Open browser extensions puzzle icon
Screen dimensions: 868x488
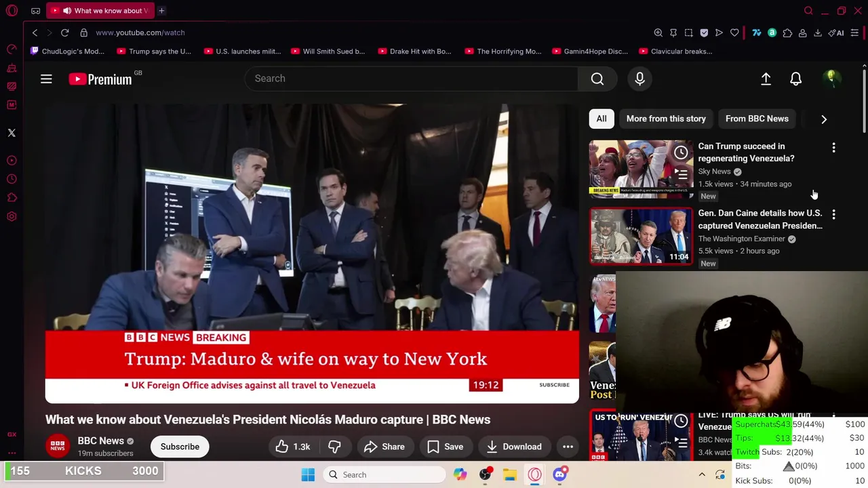click(787, 33)
